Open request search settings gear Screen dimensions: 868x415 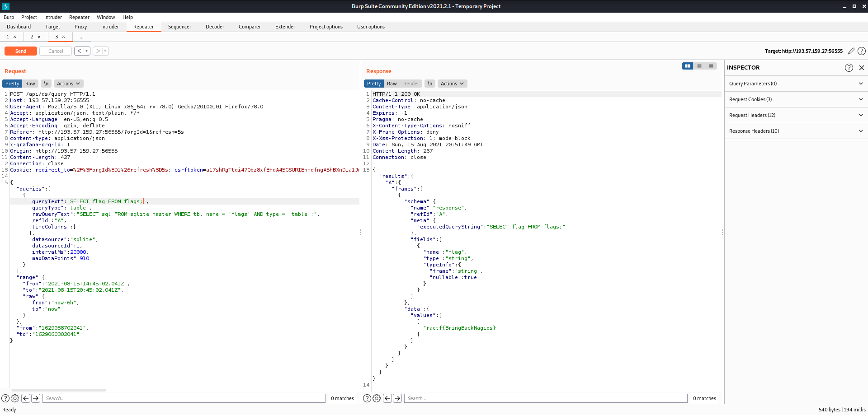[15, 398]
